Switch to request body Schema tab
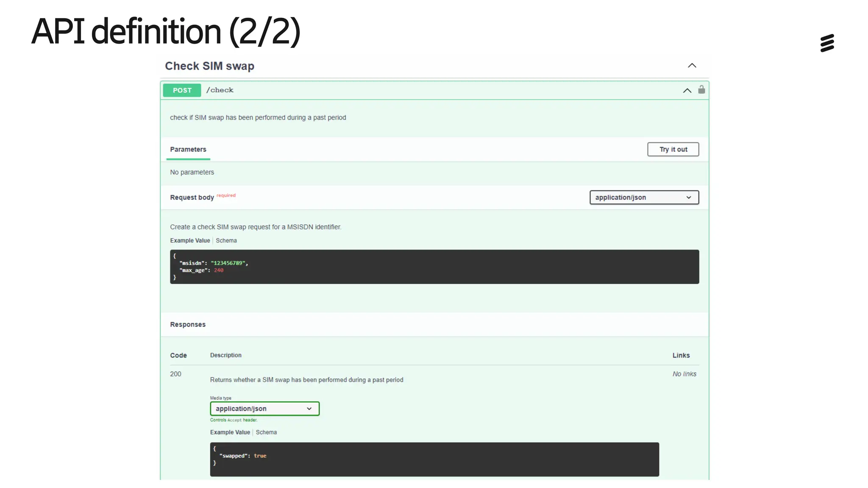 [226, 241]
